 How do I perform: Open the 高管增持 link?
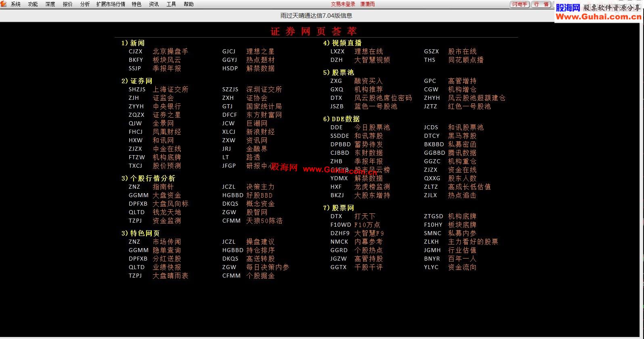462,81
